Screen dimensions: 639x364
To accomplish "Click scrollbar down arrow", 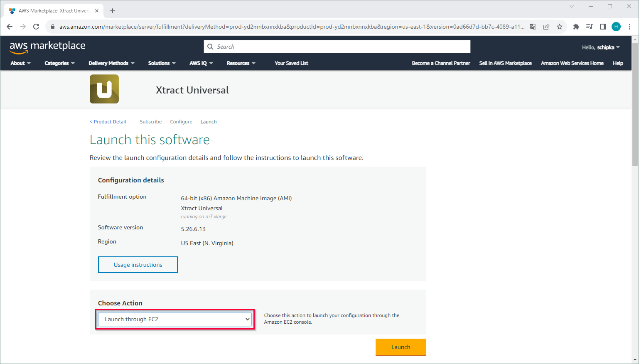I will point(635,360).
